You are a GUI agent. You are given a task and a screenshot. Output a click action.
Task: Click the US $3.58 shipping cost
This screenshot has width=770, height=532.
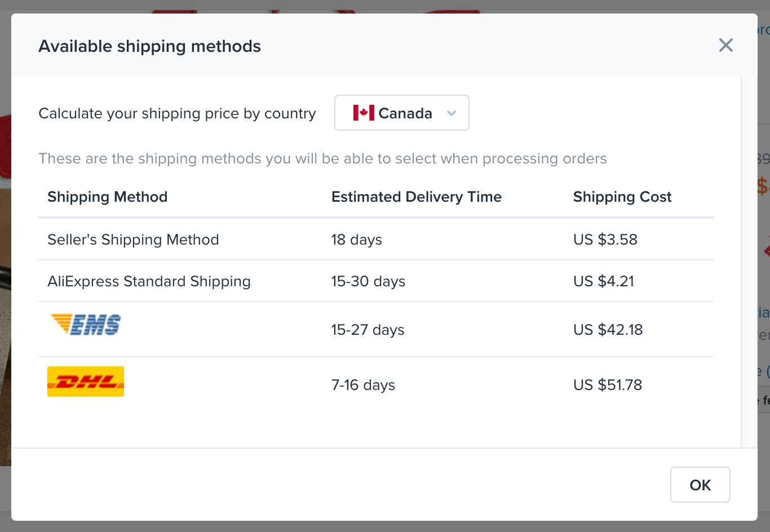pos(605,240)
